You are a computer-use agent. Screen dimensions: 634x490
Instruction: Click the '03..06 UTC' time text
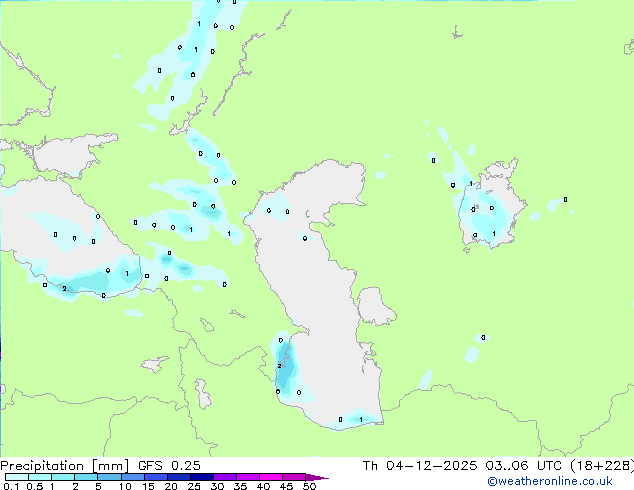(523, 466)
